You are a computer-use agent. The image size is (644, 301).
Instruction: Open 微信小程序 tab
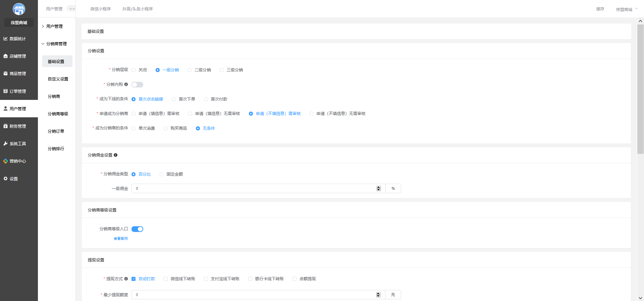[x=101, y=9]
